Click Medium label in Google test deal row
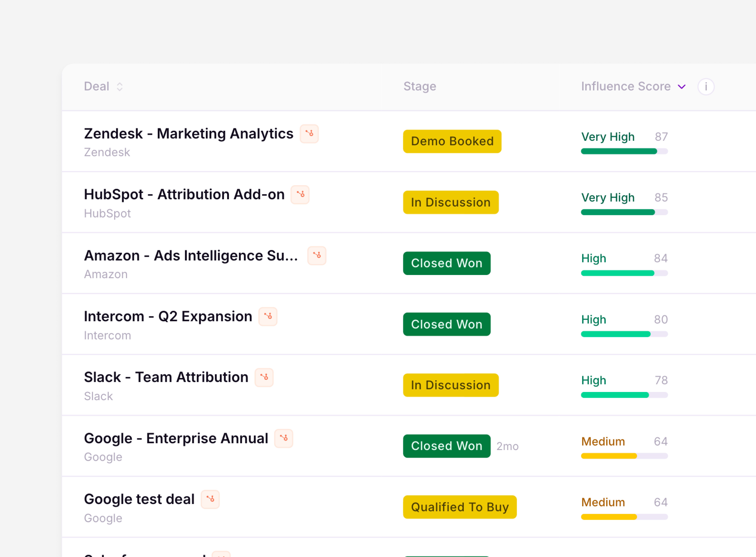756x557 pixels. [x=603, y=502]
